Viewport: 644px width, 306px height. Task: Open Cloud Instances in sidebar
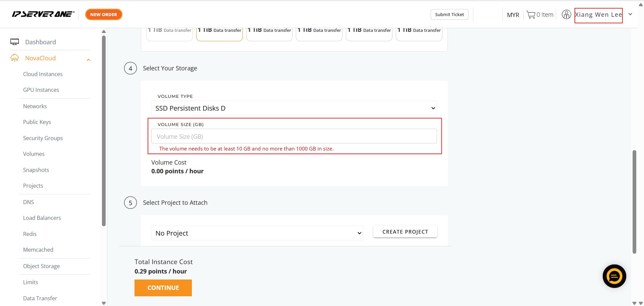(x=43, y=74)
